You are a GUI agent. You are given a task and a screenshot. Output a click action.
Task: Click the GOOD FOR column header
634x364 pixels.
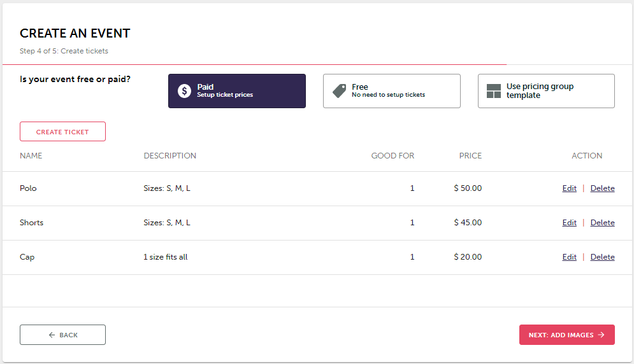(x=393, y=155)
